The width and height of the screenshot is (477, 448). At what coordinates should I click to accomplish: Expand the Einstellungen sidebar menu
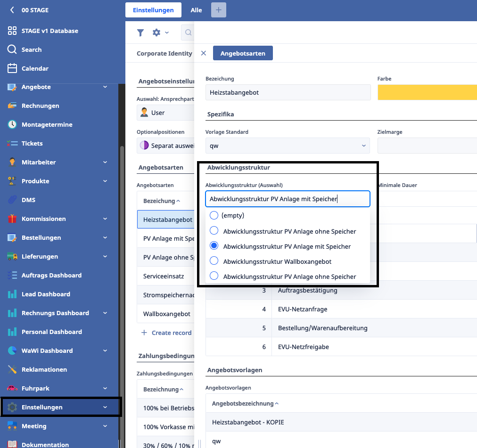[x=105, y=407]
